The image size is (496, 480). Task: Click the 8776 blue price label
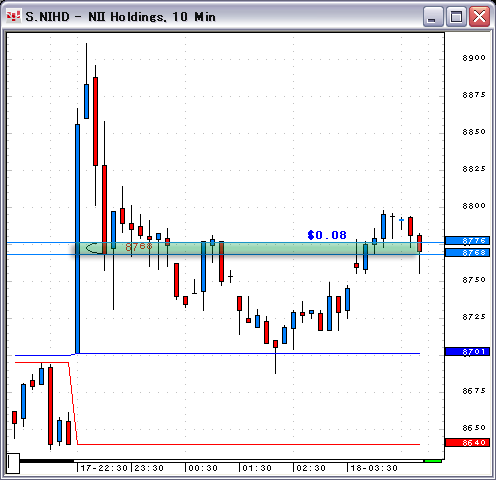click(x=467, y=241)
